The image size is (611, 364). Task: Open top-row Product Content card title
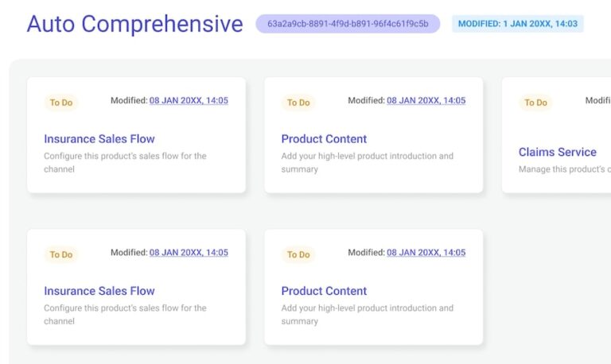324,139
